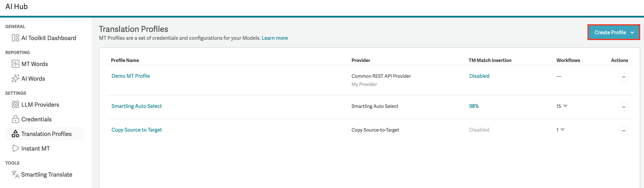Viewport: 644px width, 188px height.
Task: Follow the Learn more link
Action: coord(275,38)
